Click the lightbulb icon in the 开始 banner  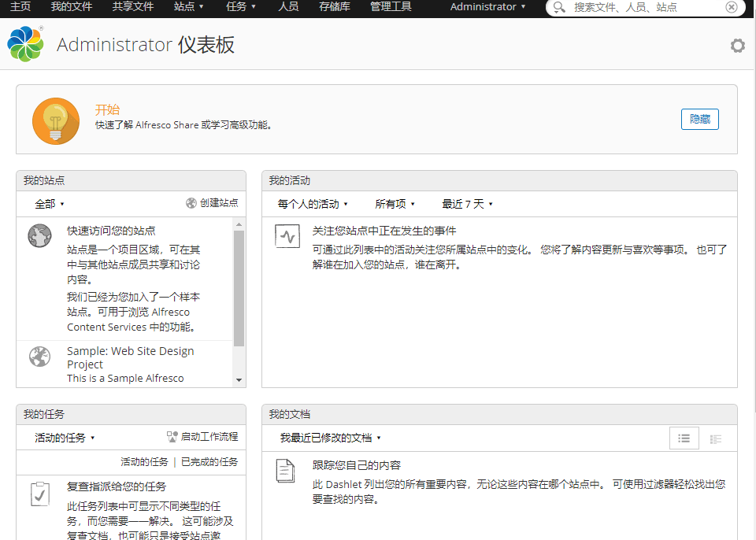coord(55,120)
